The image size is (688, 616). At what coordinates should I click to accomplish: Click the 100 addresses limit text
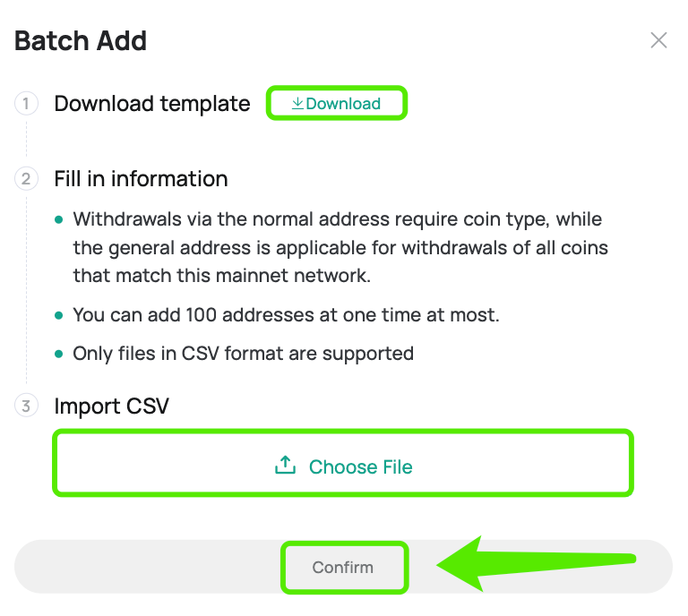286,315
